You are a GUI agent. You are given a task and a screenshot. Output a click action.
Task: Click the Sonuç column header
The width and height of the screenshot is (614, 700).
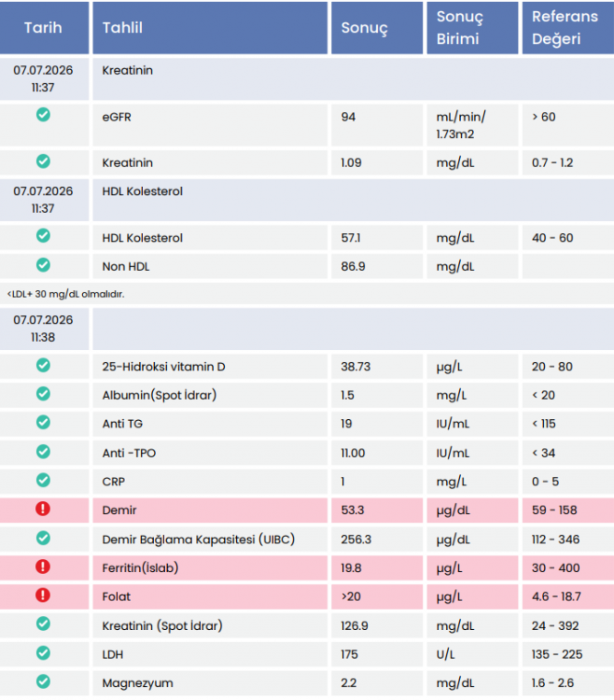tap(377, 28)
